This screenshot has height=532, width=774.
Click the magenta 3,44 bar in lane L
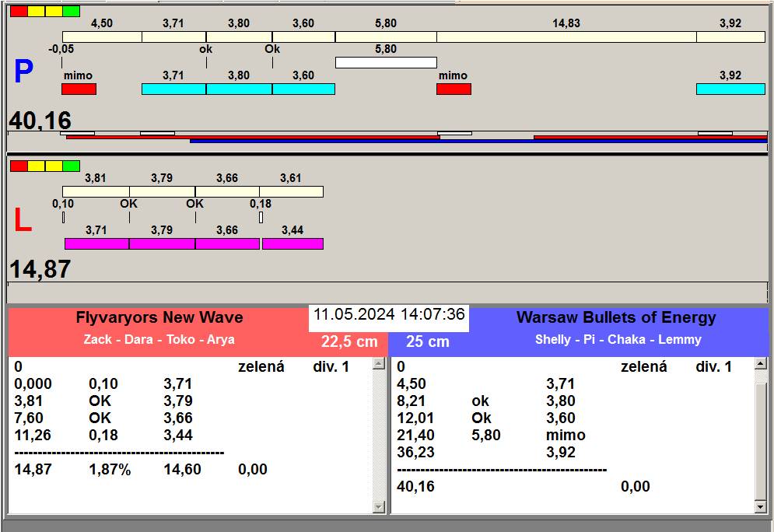pyautogui.click(x=292, y=243)
